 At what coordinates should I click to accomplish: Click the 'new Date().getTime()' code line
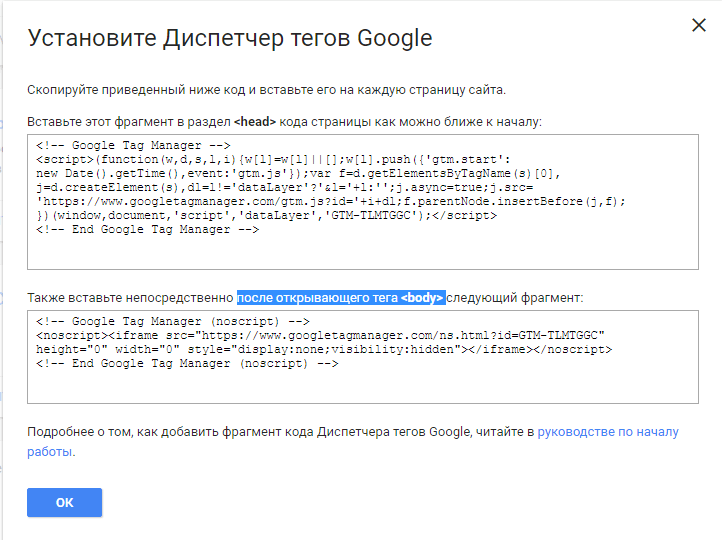298,174
